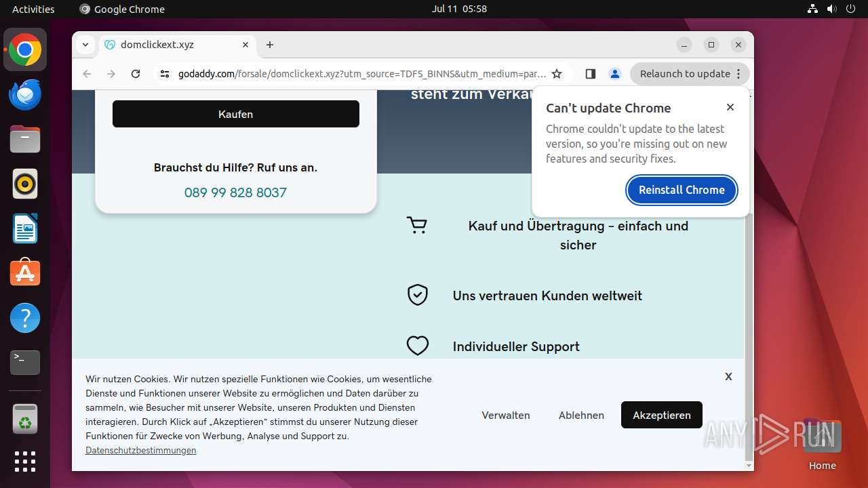Click the Reinstall Chrome button

[682, 190]
